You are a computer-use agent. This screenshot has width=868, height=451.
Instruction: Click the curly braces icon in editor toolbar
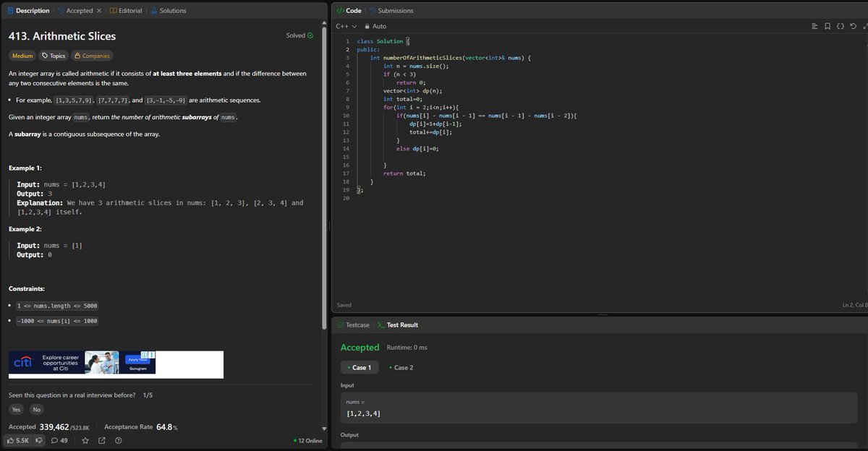841,26
